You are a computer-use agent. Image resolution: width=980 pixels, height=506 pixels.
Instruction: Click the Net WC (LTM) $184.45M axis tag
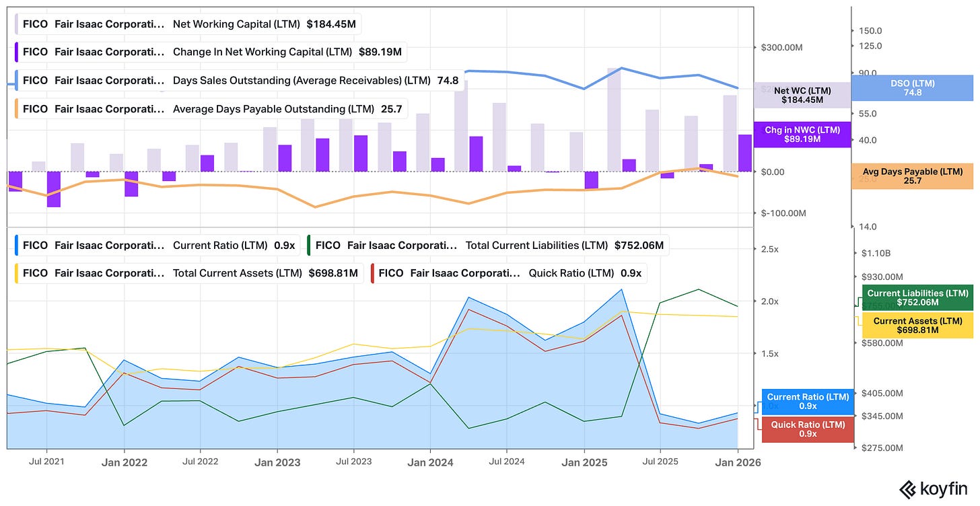click(x=802, y=95)
